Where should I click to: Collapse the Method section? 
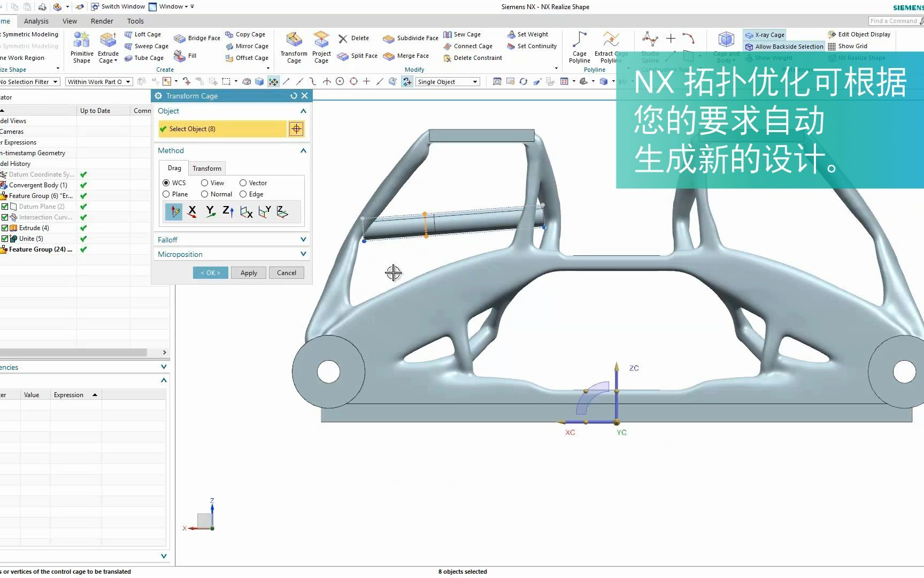303,150
